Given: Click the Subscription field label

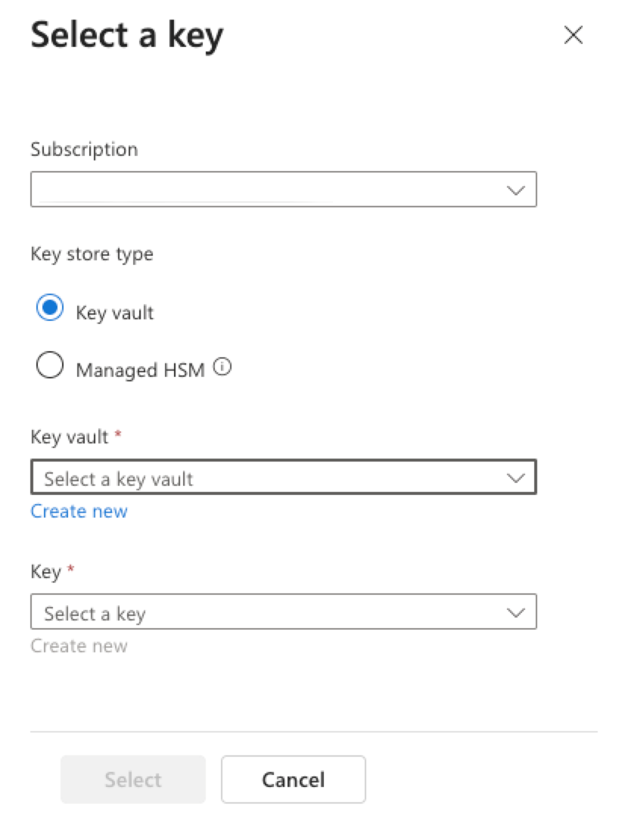Looking at the screenshot, I should tap(84, 150).
